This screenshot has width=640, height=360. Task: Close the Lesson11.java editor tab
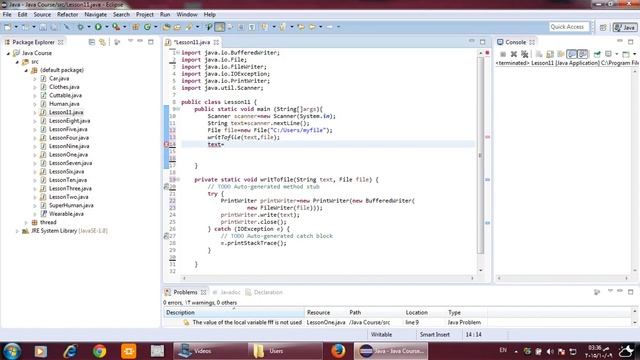coord(216,42)
